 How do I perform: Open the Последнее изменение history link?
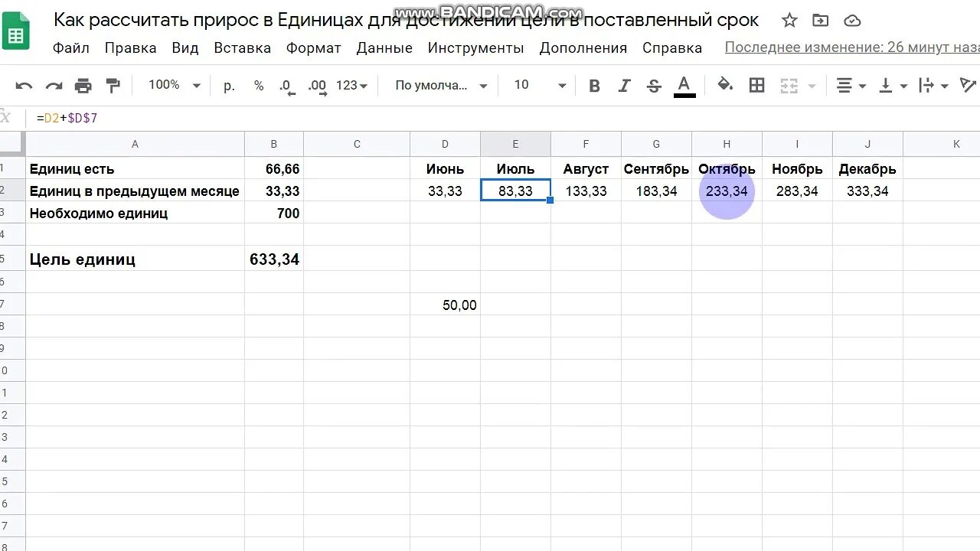coord(852,47)
